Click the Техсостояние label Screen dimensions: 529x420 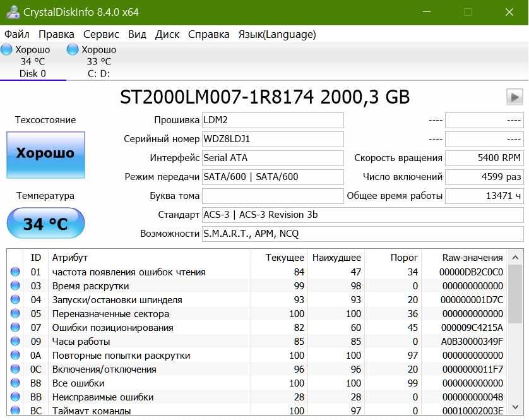pos(45,120)
